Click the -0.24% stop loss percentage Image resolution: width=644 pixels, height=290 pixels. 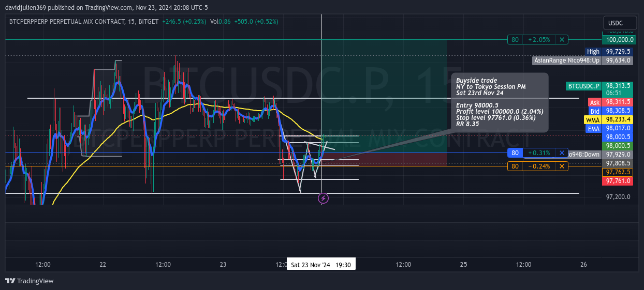point(539,166)
